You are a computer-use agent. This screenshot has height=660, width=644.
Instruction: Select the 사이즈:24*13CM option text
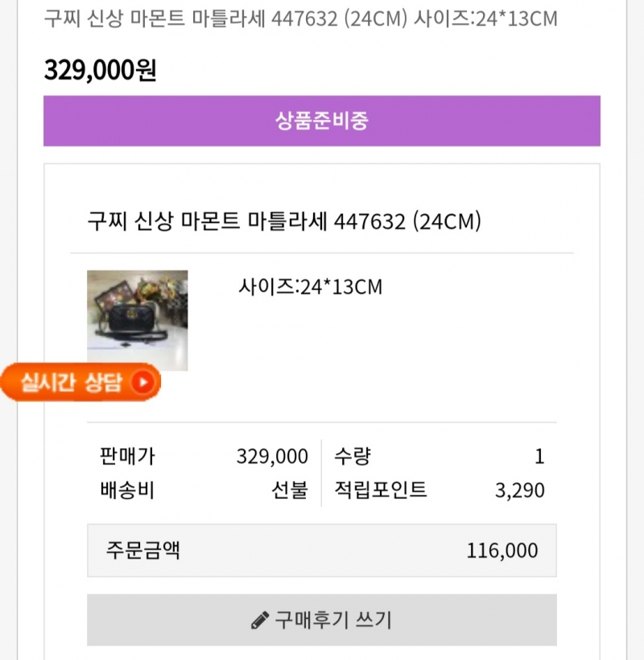[x=310, y=287]
